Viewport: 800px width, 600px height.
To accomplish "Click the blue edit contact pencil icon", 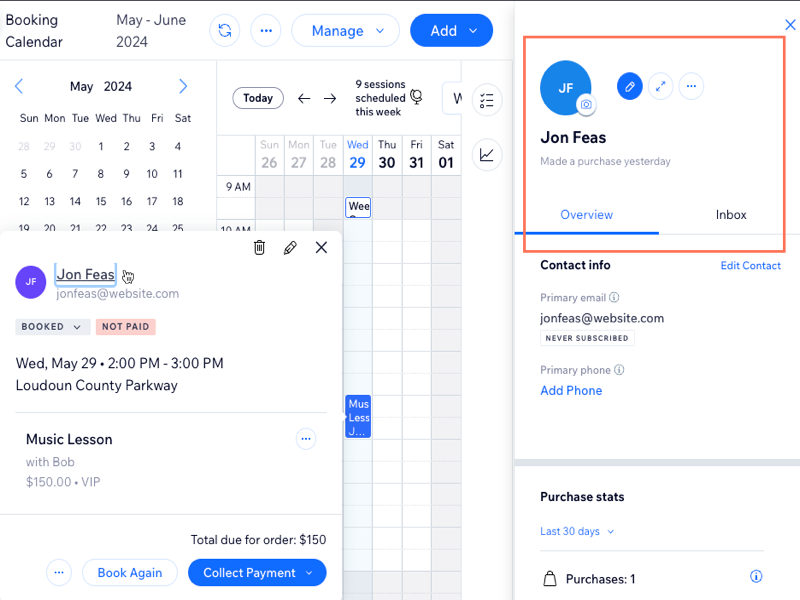I will pyautogui.click(x=629, y=86).
